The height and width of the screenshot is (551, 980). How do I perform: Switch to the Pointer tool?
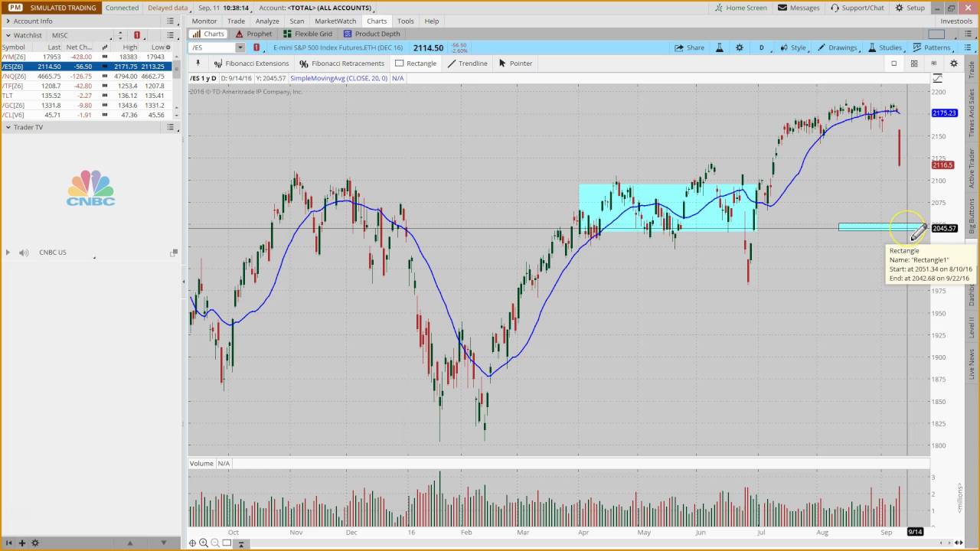[x=515, y=64]
